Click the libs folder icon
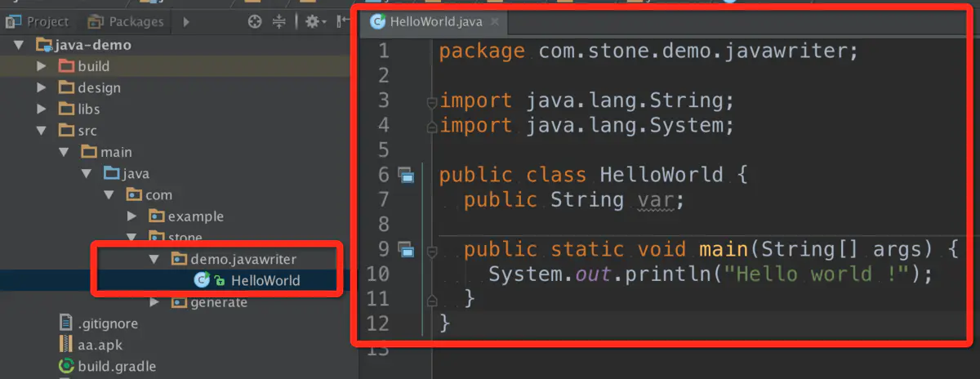 pyautogui.click(x=66, y=109)
